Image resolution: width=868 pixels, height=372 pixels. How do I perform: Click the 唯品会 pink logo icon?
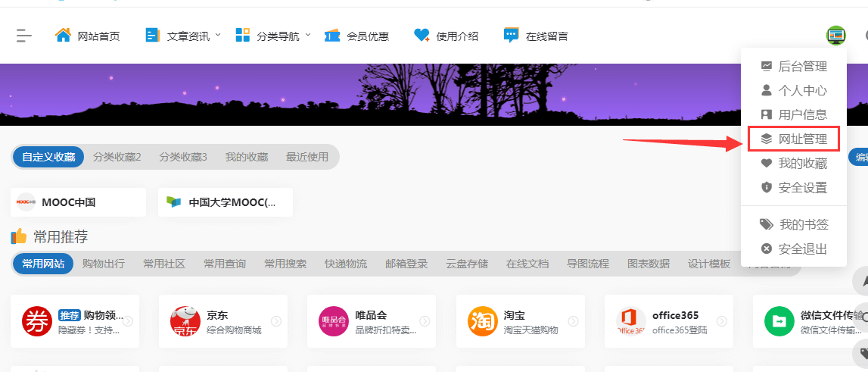tap(333, 321)
